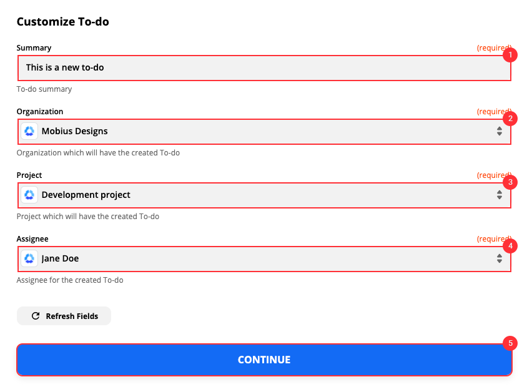Click the app icon beside Development project
Image resolution: width=532 pixels, height=392 pixels.
coord(29,195)
